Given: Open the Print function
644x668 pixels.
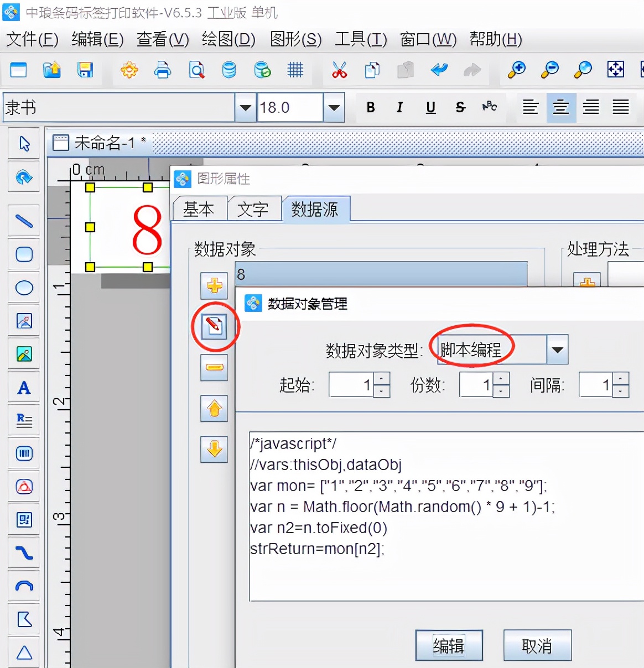Looking at the screenshot, I should coord(163,70).
